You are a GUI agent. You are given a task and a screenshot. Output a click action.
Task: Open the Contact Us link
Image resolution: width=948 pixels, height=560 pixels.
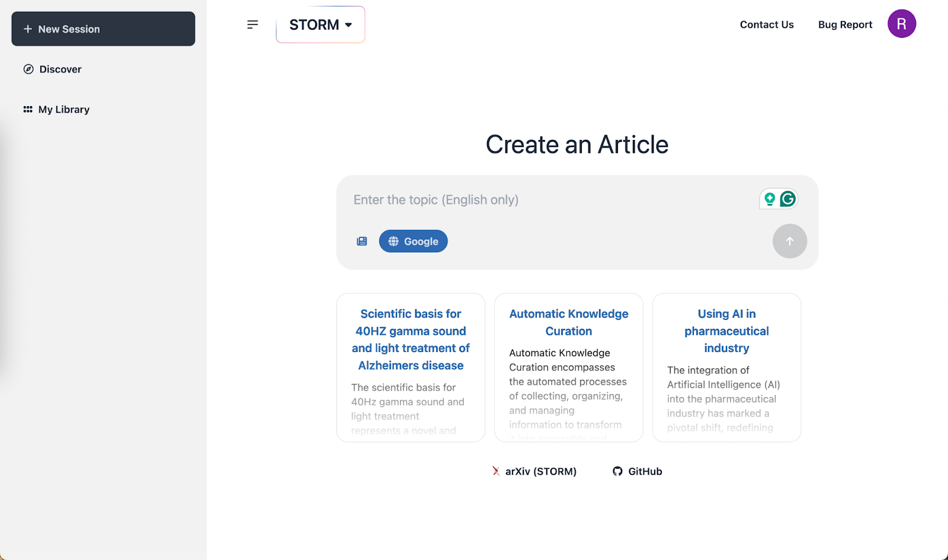767,25
